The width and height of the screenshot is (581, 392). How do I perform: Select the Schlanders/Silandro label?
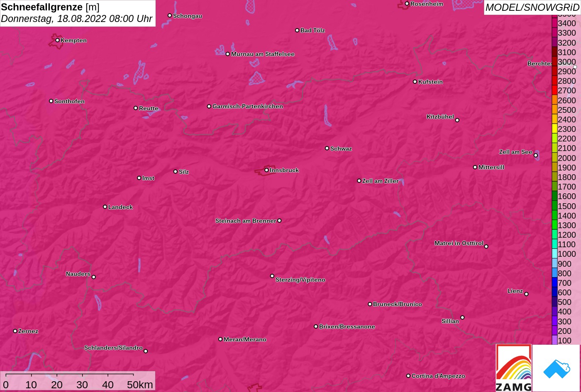pyautogui.click(x=113, y=348)
